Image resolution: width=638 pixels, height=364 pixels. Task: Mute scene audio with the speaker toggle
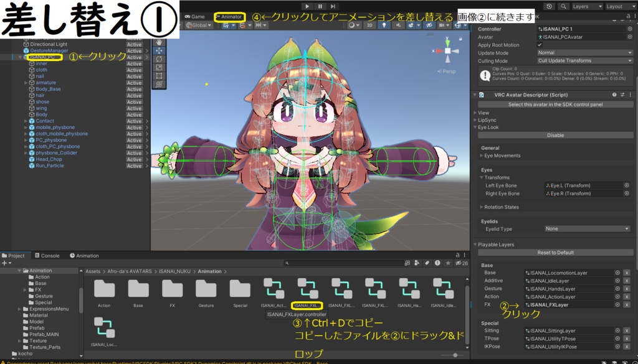[399, 25]
